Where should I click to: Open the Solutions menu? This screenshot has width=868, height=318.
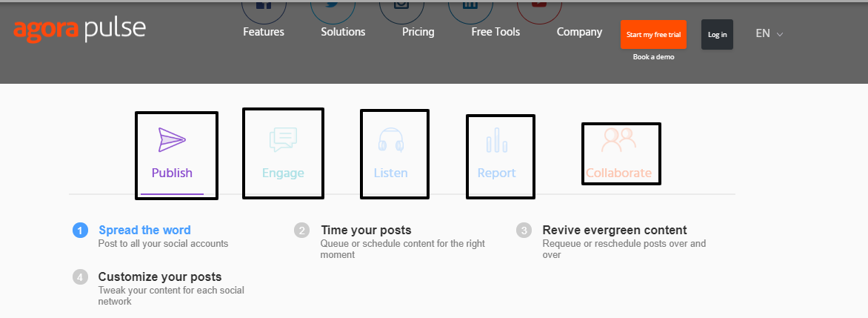tap(343, 32)
